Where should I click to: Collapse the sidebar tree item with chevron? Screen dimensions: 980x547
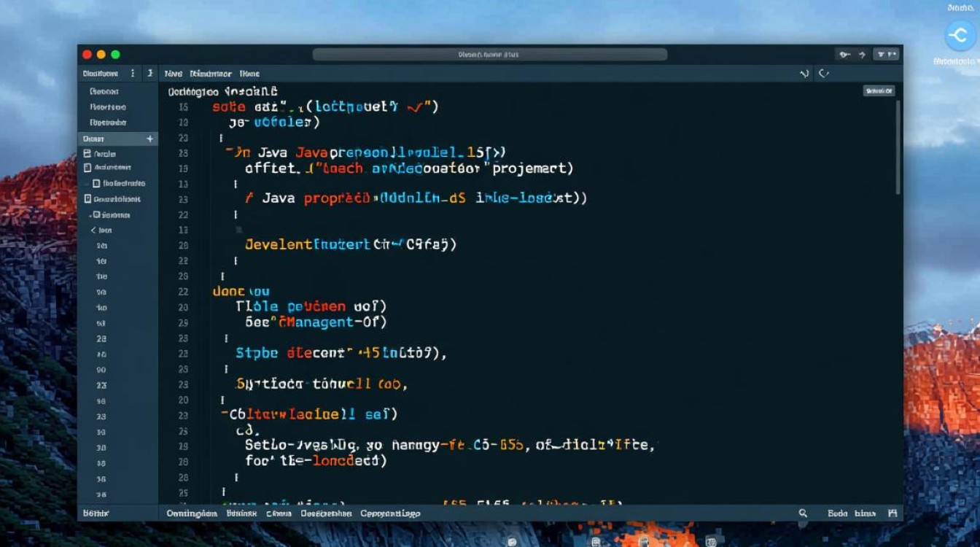(x=93, y=230)
